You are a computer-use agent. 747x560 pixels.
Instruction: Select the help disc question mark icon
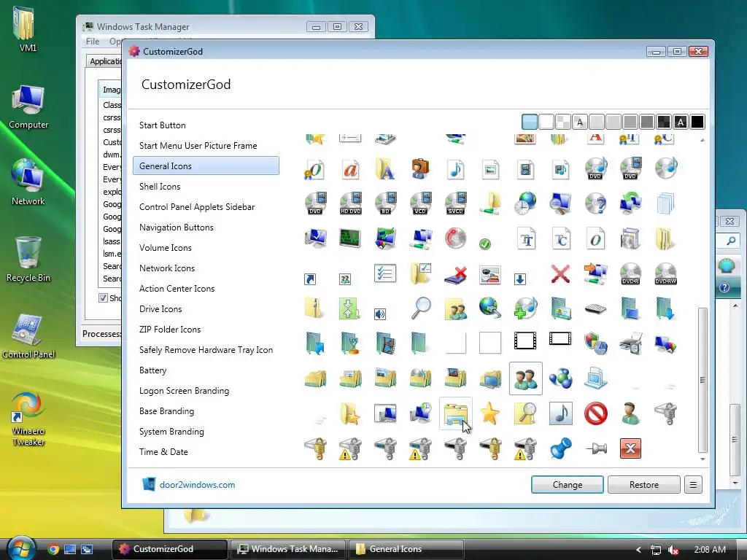pos(595,203)
